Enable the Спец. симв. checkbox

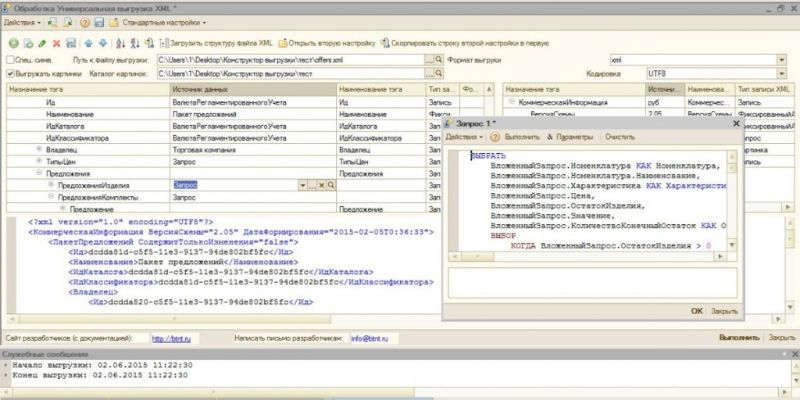[11, 60]
